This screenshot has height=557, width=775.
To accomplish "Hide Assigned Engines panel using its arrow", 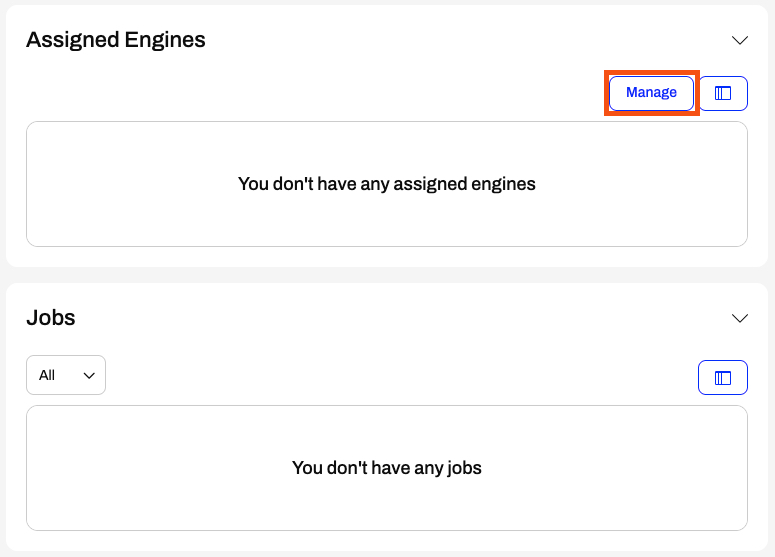I will click(x=739, y=40).
